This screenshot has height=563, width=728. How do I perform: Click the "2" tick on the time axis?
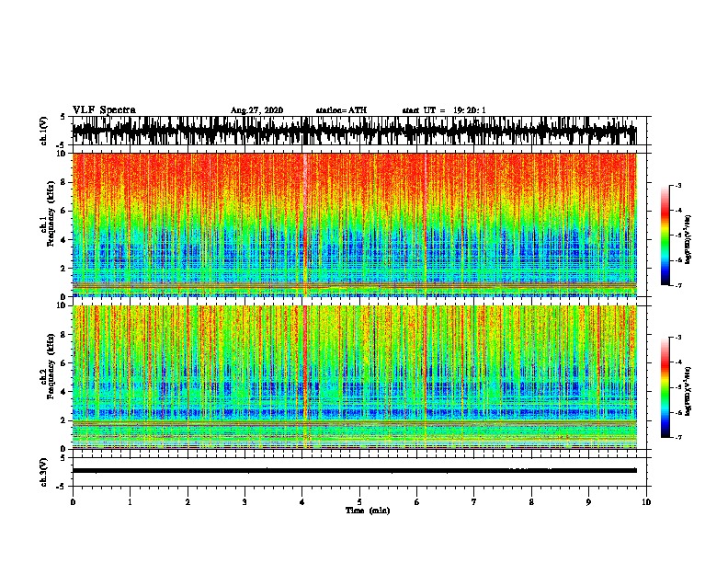(188, 502)
